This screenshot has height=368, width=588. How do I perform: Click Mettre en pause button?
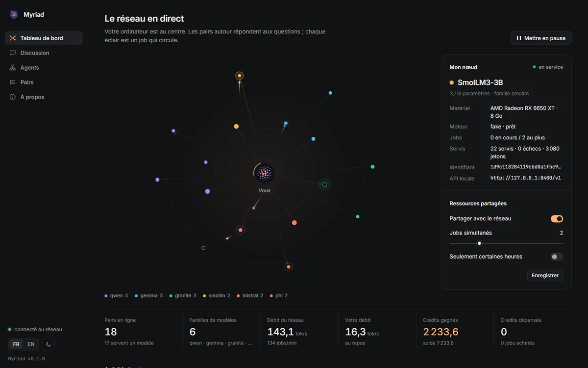pos(541,38)
